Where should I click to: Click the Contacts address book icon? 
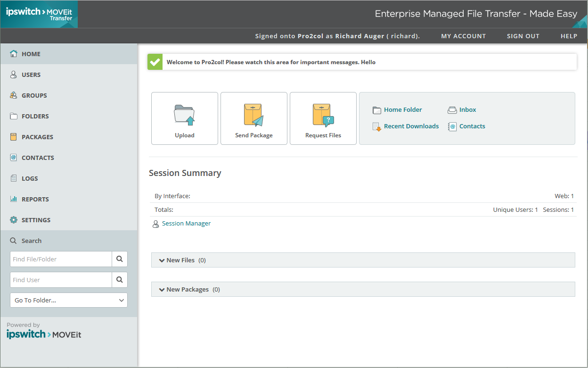point(452,127)
